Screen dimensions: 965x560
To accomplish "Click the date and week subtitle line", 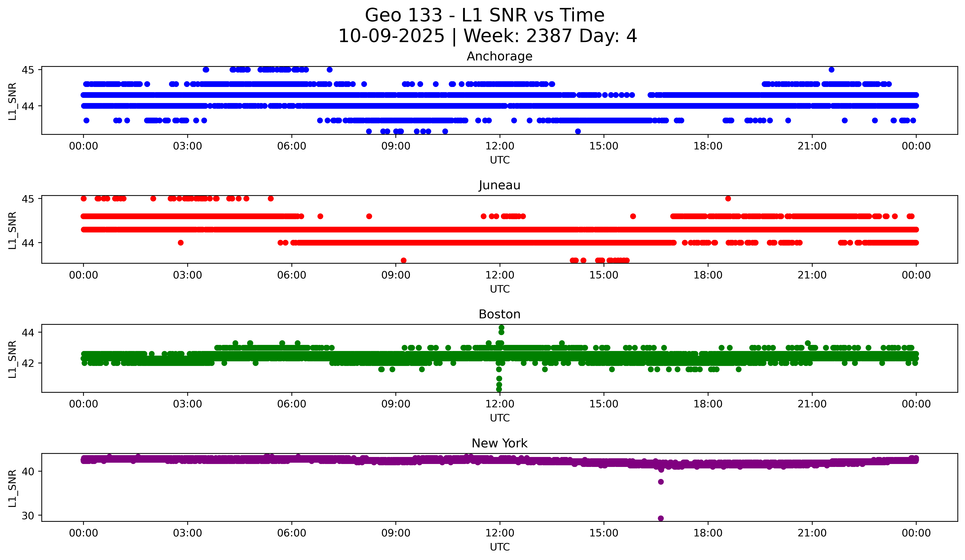I will 487,36.
